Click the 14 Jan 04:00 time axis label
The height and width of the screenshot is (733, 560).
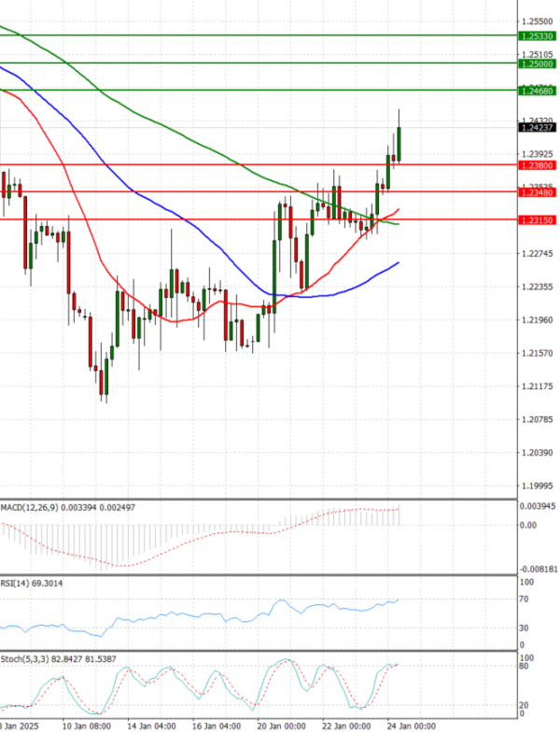[152, 725]
